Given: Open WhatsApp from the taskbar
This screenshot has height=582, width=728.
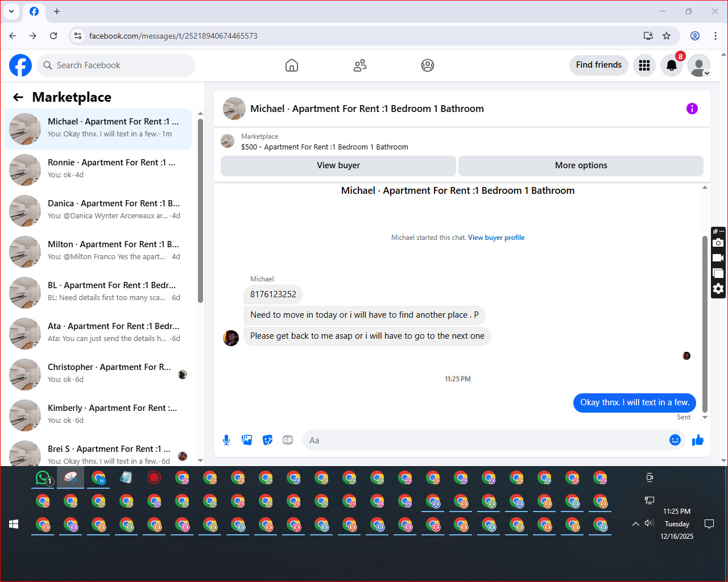Looking at the screenshot, I should point(43,478).
